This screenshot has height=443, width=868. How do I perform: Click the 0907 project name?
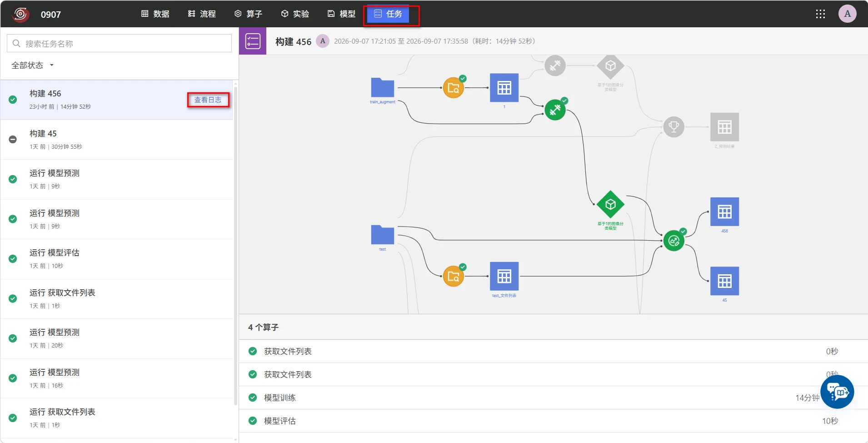pos(51,14)
